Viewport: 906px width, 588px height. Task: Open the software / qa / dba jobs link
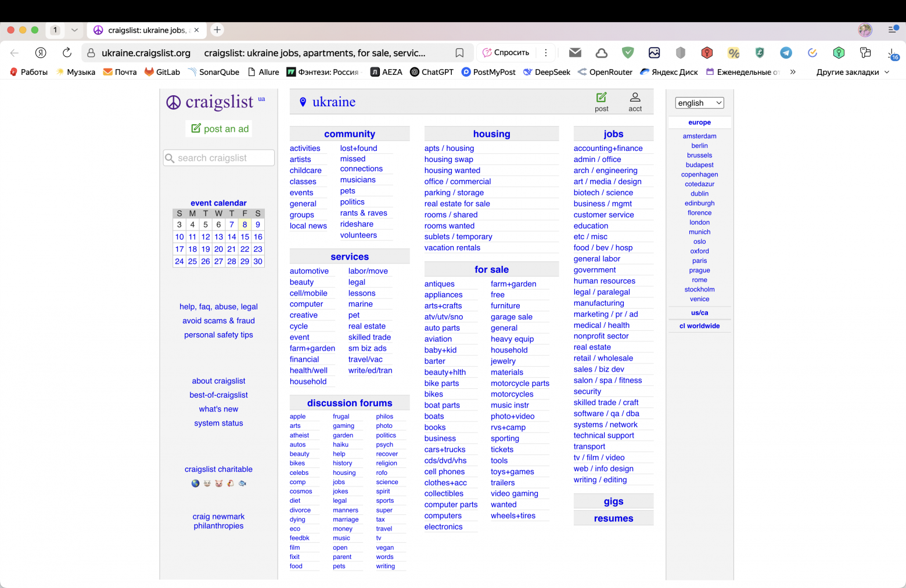[x=606, y=414]
